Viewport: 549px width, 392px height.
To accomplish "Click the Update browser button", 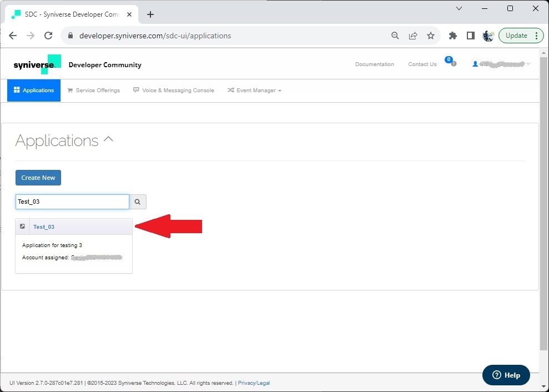I will point(521,36).
